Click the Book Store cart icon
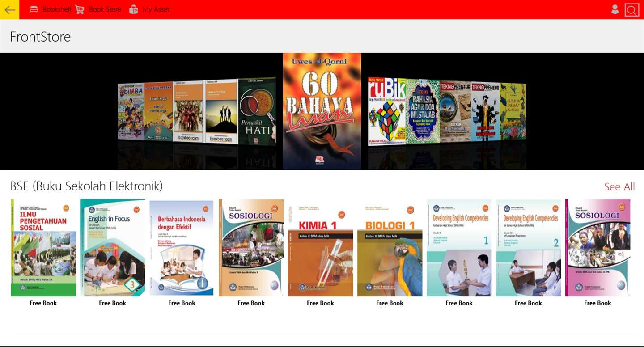The width and height of the screenshot is (644, 347). click(80, 9)
